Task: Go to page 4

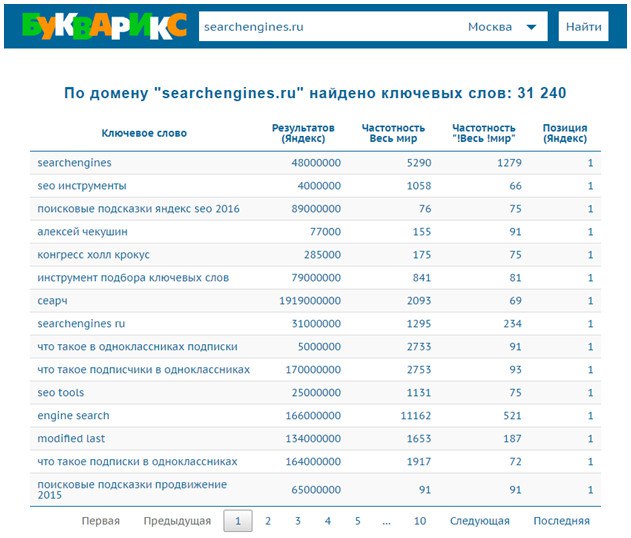Action: click(328, 521)
